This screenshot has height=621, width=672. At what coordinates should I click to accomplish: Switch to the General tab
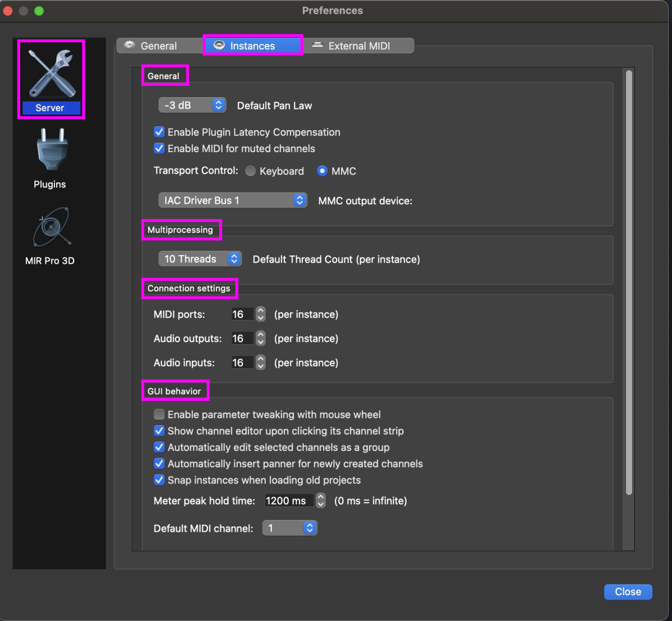151,46
